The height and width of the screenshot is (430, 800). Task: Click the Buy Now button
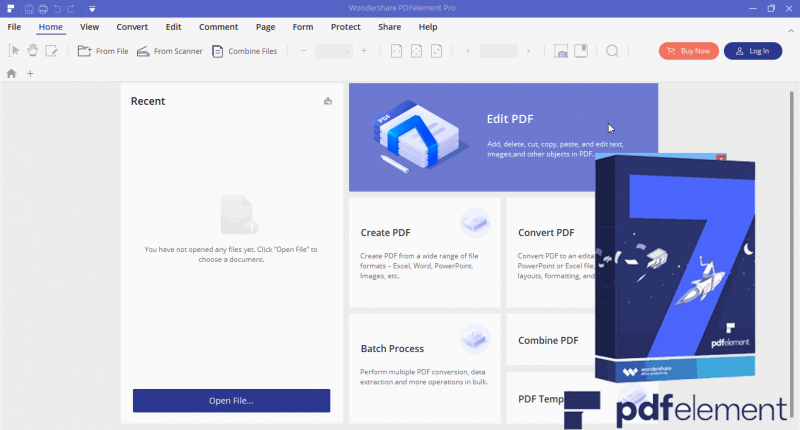[689, 51]
